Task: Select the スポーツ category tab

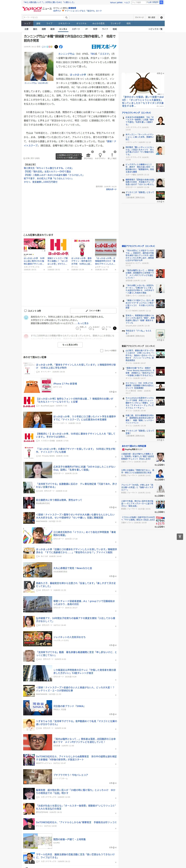Action: tap(76, 29)
